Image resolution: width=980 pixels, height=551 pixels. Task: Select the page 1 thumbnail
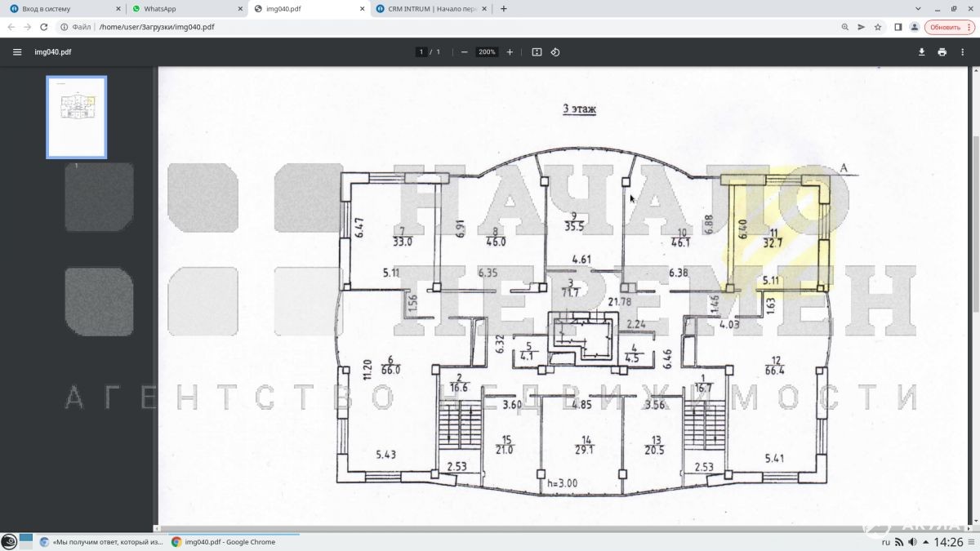click(x=77, y=117)
